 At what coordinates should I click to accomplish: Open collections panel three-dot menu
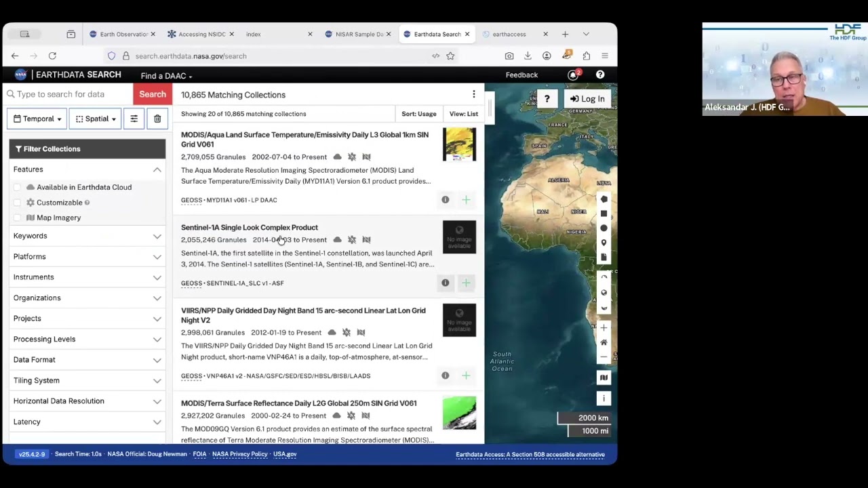(x=473, y=95)
